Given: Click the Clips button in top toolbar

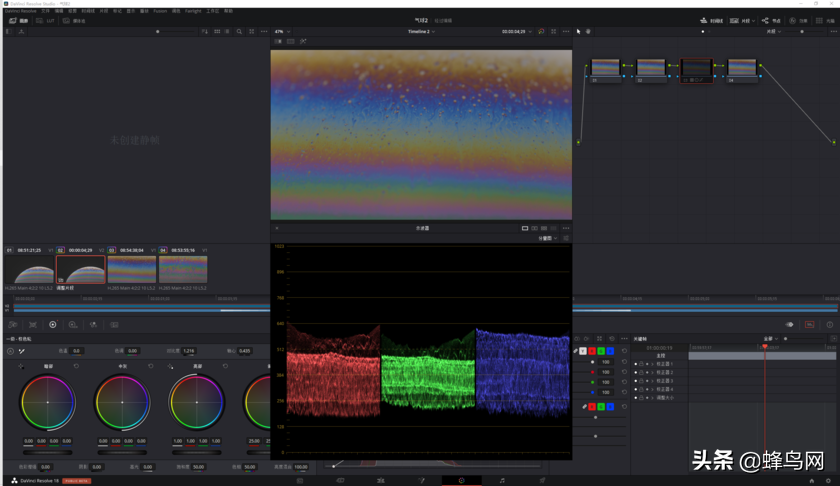Looking at the screenshot, I should pos(741,20).
